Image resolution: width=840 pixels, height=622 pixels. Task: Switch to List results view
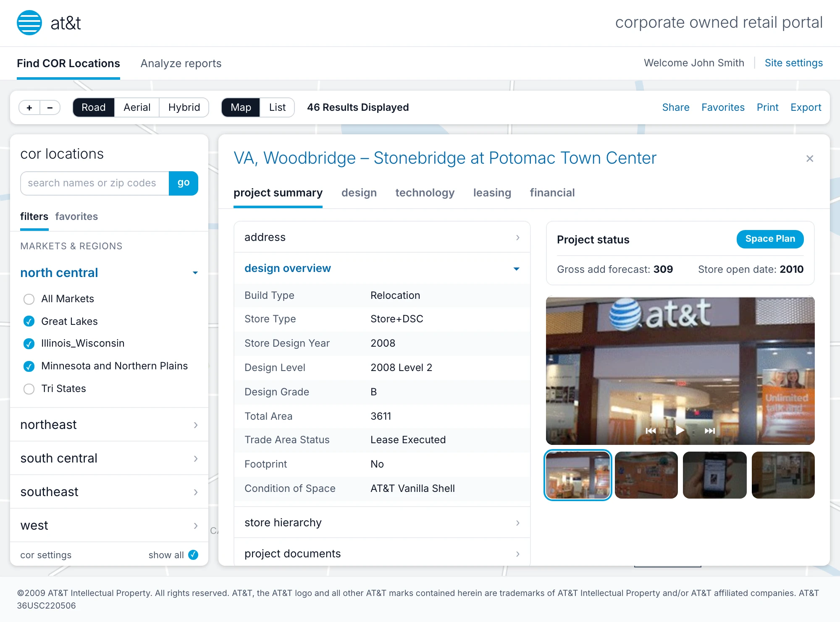[x=277, y=107]
